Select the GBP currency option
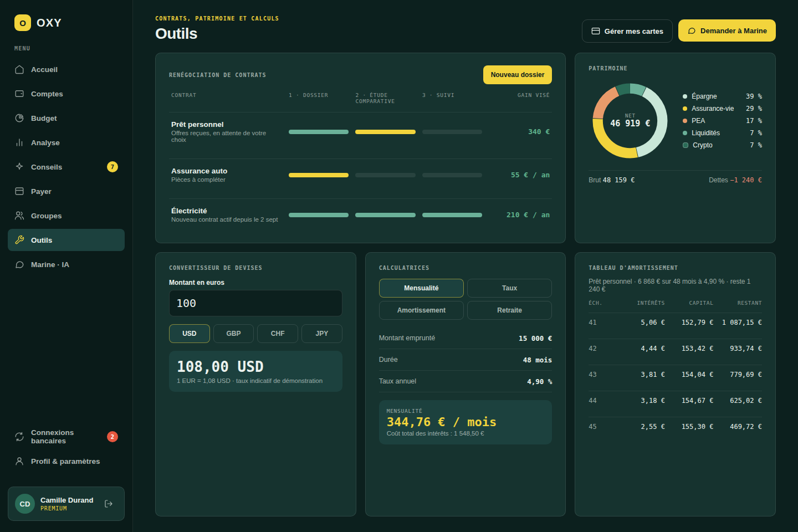 [x=233, y=334]
